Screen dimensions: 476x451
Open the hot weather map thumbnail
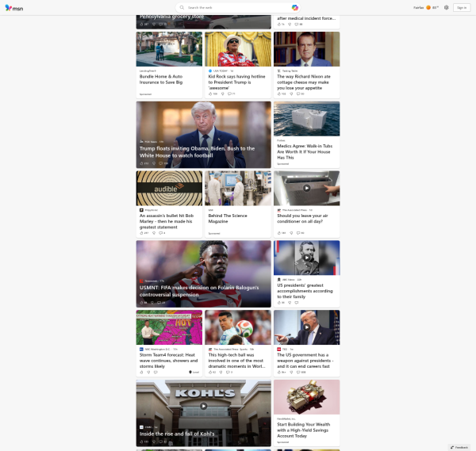point(169,327)
